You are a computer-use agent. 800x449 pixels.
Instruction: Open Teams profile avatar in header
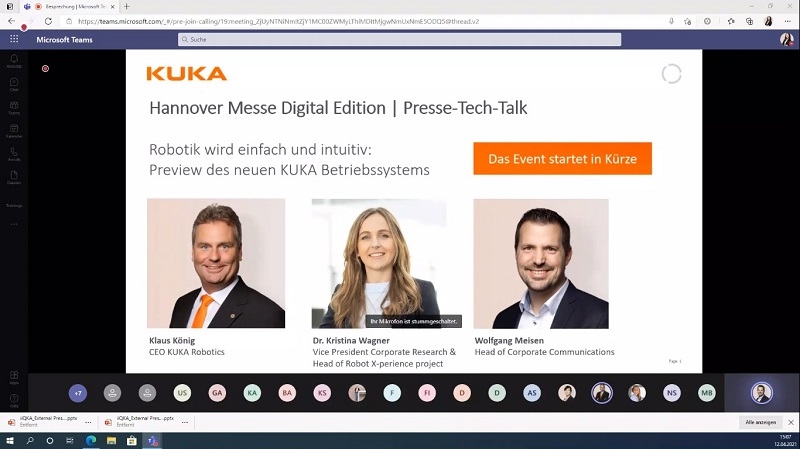tap(786, 39)
